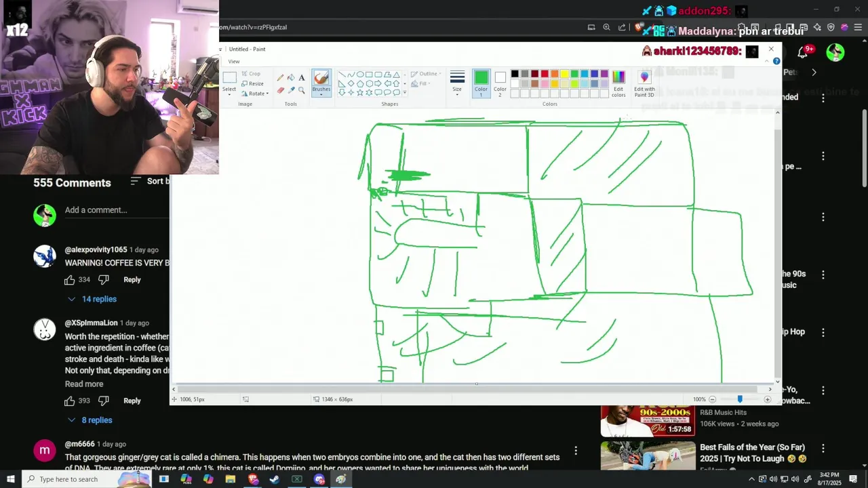Activate the Color 2 selector
868x488 pixels.
tap(500, 83)
